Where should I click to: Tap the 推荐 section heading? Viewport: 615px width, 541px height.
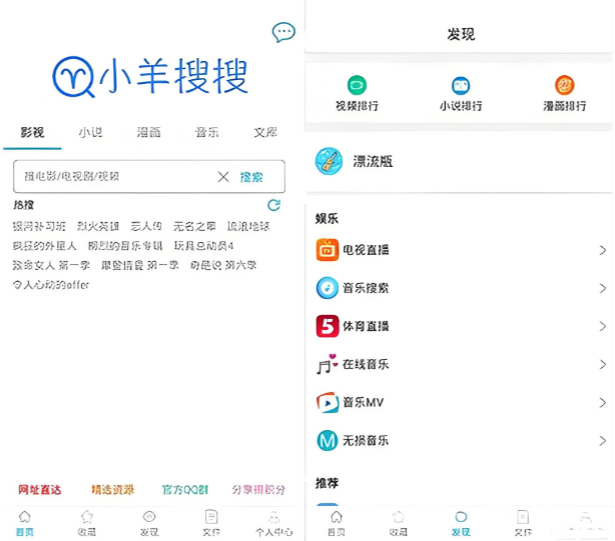[x=327, y=483]
